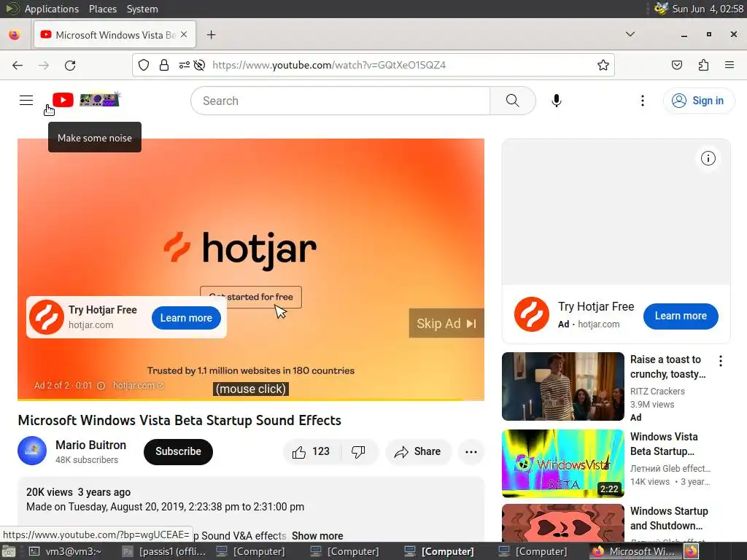Click the bee tray icon in top panel
Screen dimensions: 747x560
point(661,9)
